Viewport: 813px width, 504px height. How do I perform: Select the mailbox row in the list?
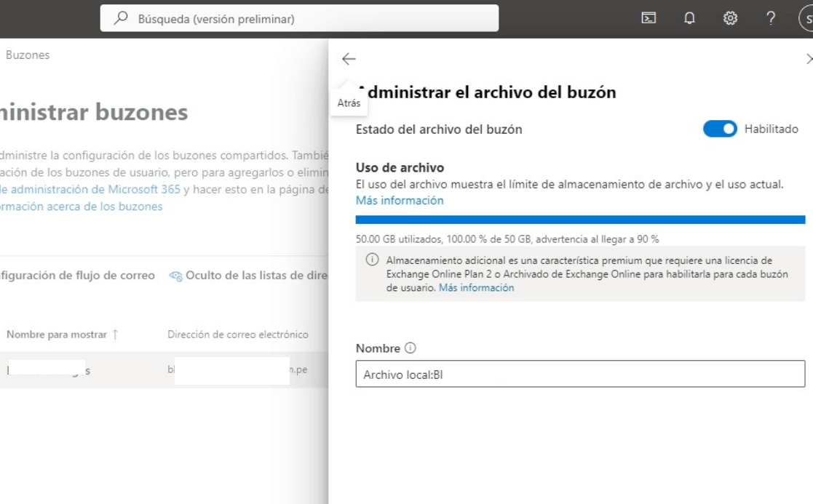coord(164,370)
